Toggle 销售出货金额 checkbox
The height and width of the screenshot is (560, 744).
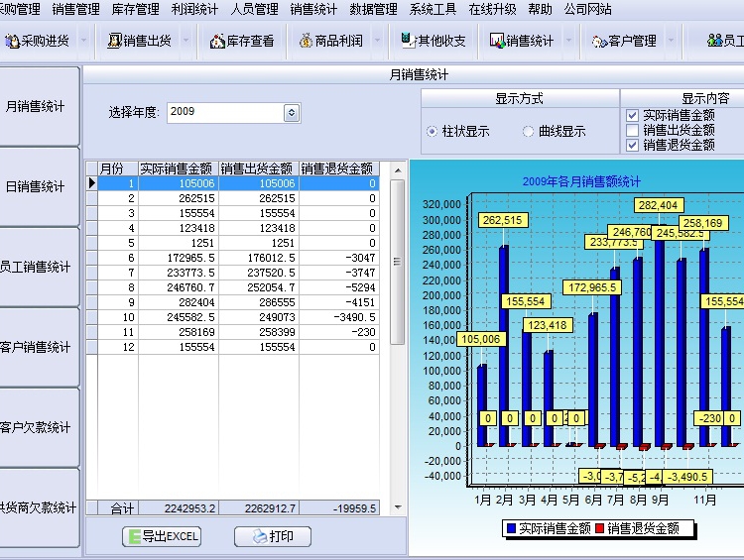point(632,130)
